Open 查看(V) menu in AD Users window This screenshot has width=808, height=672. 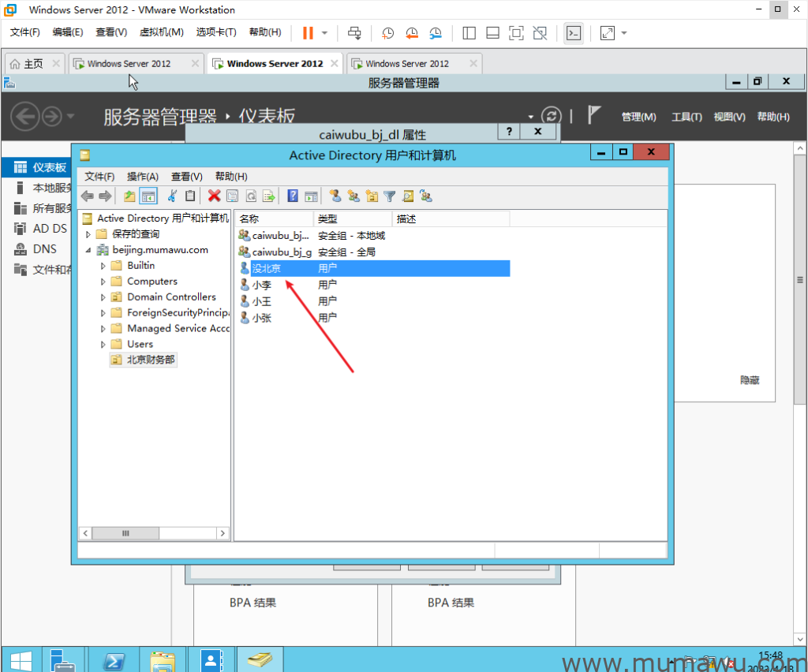pyautogui.click(x=186, y=177)
